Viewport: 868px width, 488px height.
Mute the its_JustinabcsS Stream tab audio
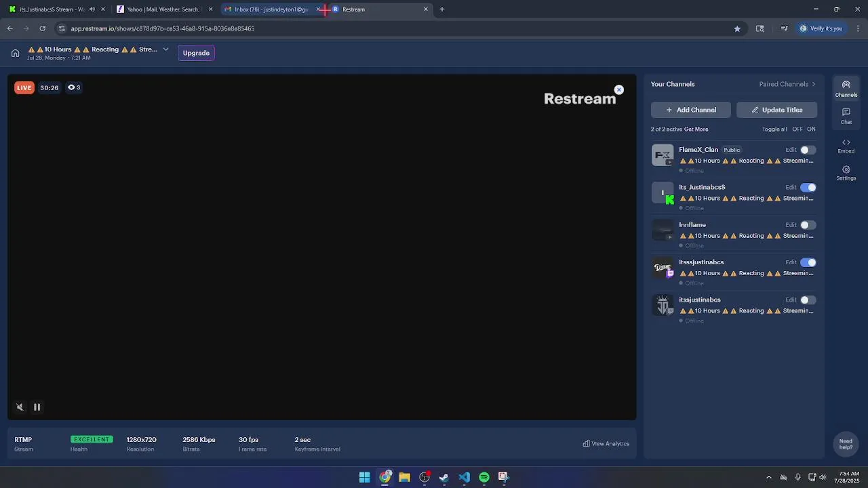pos(92,9)
